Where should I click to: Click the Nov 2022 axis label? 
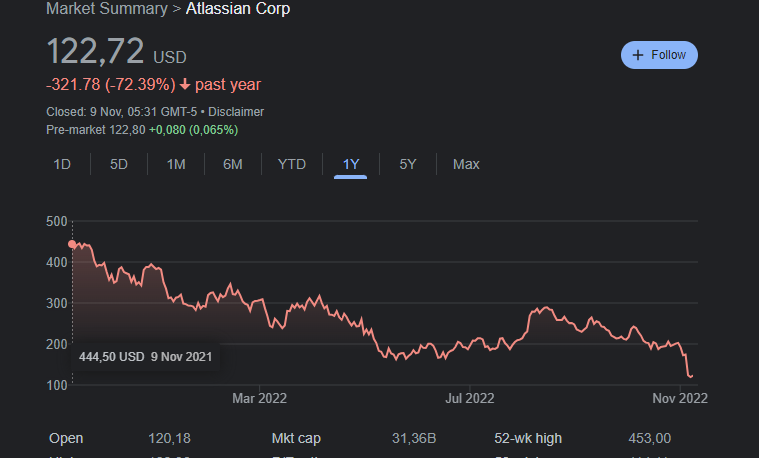tap(680, 398)
